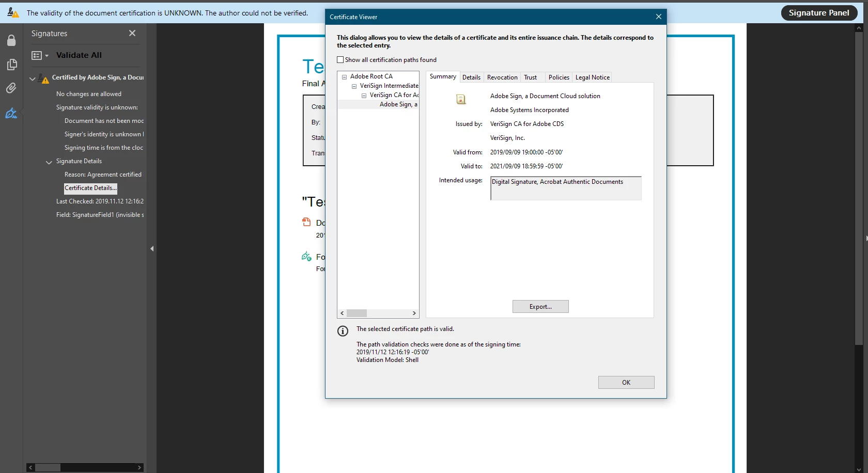The width and height of the screenshot is (868, 473).
Task: Click the information icon near path validity
Action: (343, 331)
